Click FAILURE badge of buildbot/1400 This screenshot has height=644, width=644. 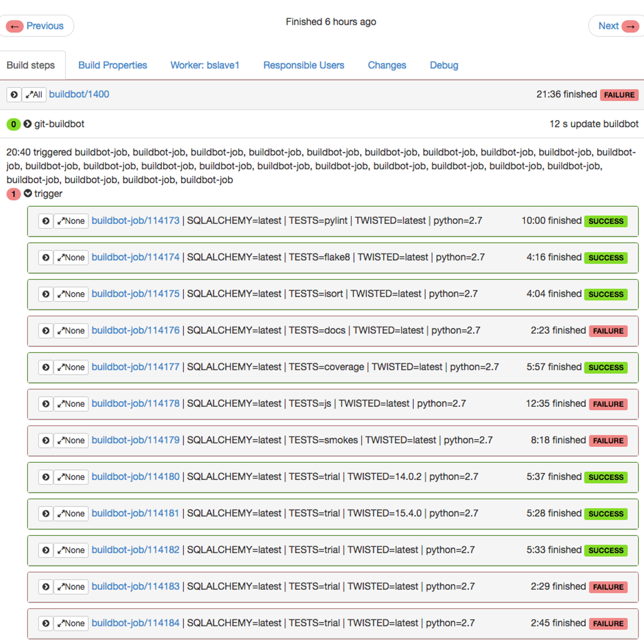tap(619, 95)
